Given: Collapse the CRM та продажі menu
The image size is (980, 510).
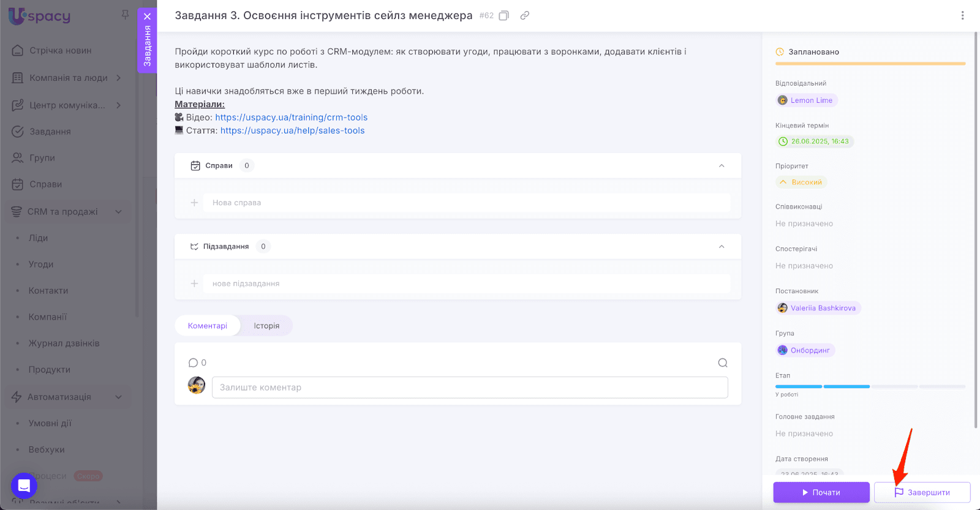Looking at the screenshot, I should [x=119, y=212].
